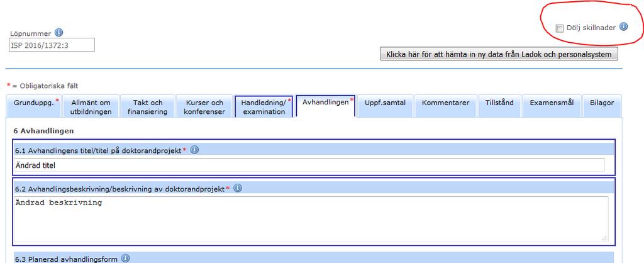Screen dimensions: 644x263
Task: Focus the thesis title field 'Ändrad titel'
Action: coord(309,165)
